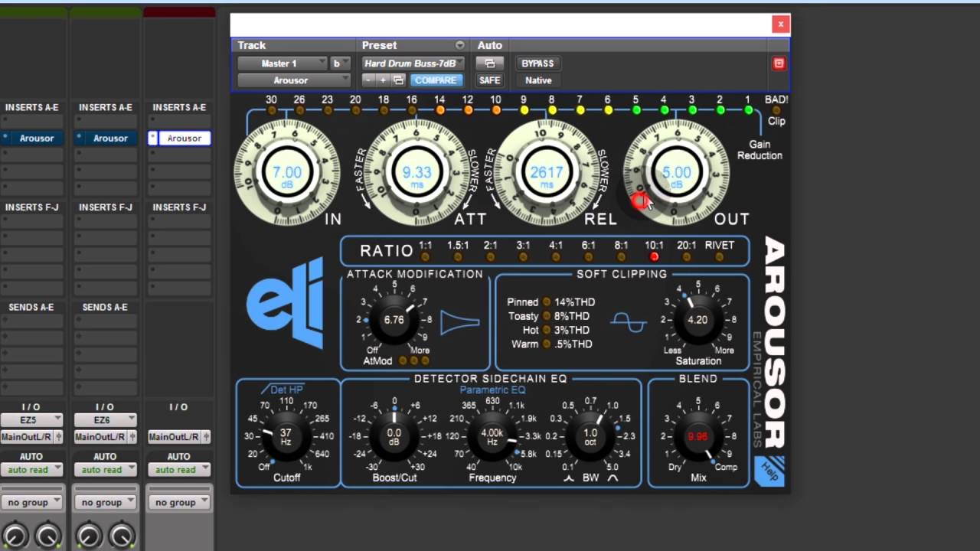Click the Auto header label
The image size is (980, 551).
coord(490,46)
